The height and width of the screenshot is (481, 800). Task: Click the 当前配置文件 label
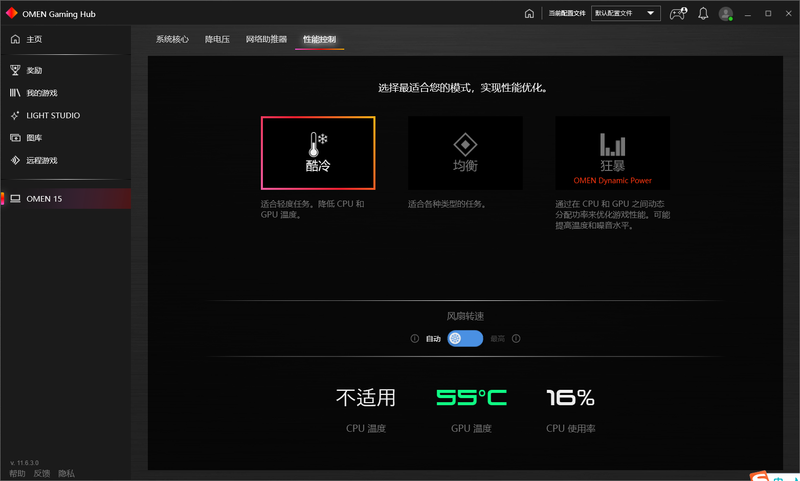pyautogui.click(x=567, y=14)
